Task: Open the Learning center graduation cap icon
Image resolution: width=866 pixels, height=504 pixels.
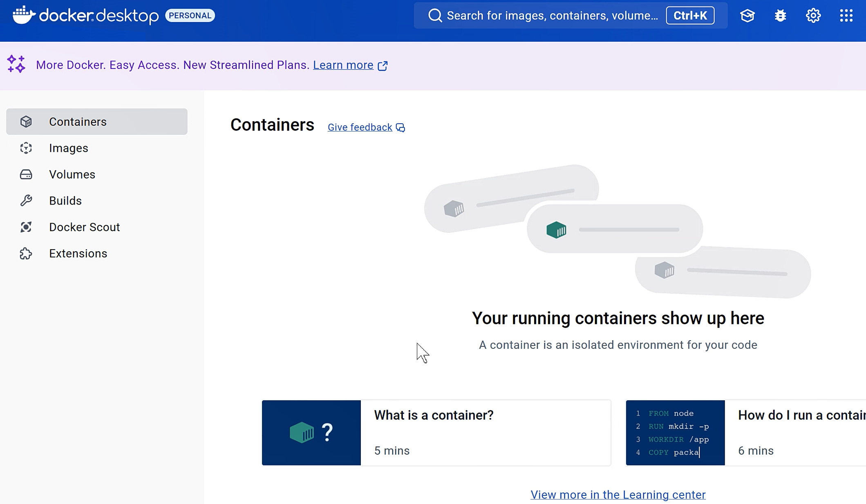Action: coord(747,16)
